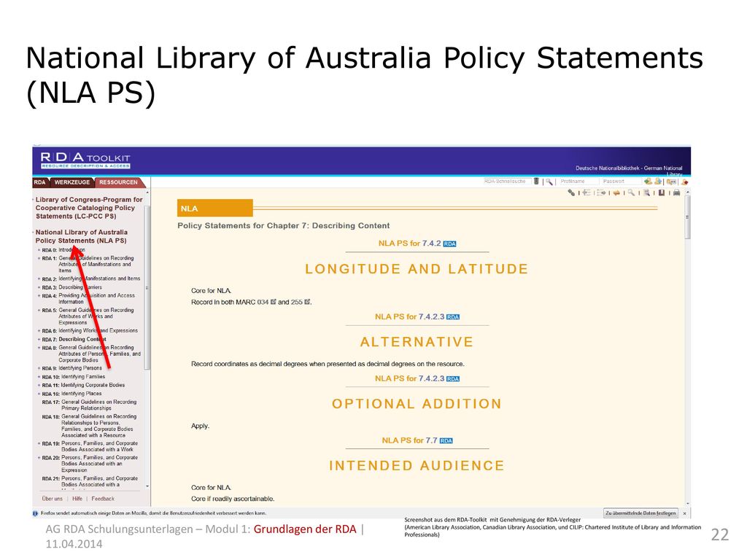Focus the Passwort input field
Image resolution: width=747 pixels, height=560 pixels.
click(x=622, y=182)
